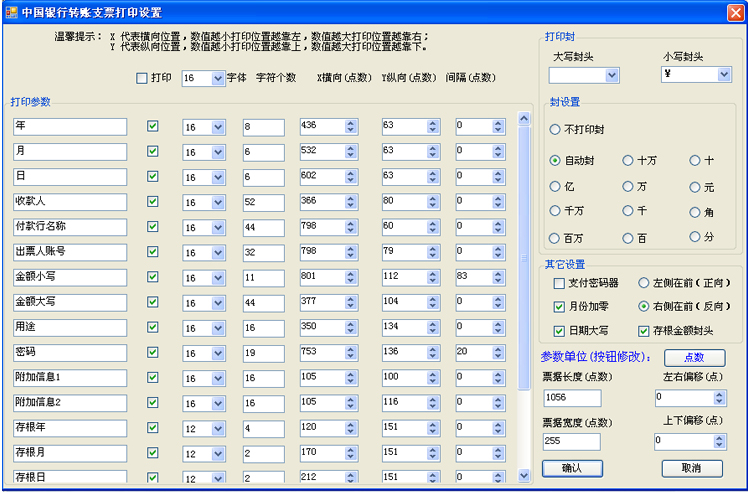Click the X spinner for 出票人账号 row
Screen dimensions: 750x492
(x=351, y=252)
